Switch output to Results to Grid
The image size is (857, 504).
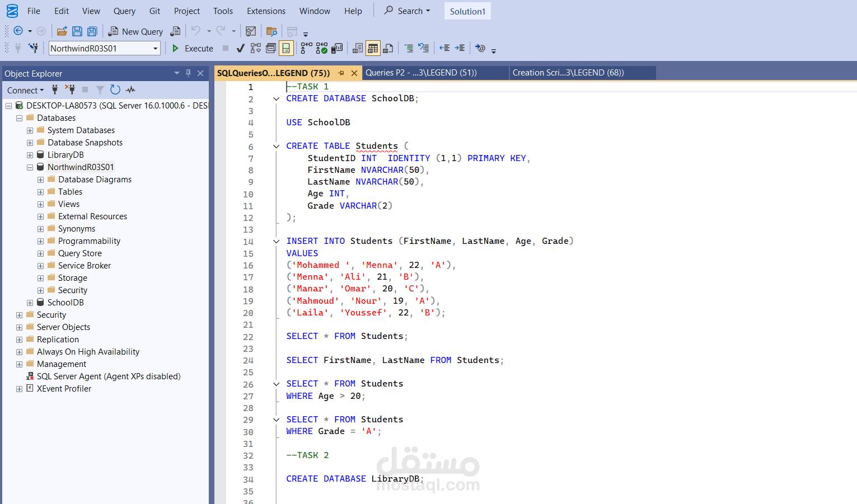(373, 48)
